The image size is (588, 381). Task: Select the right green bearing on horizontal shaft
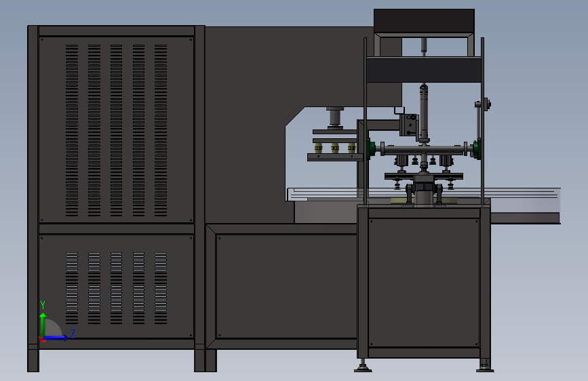[477, 148]
